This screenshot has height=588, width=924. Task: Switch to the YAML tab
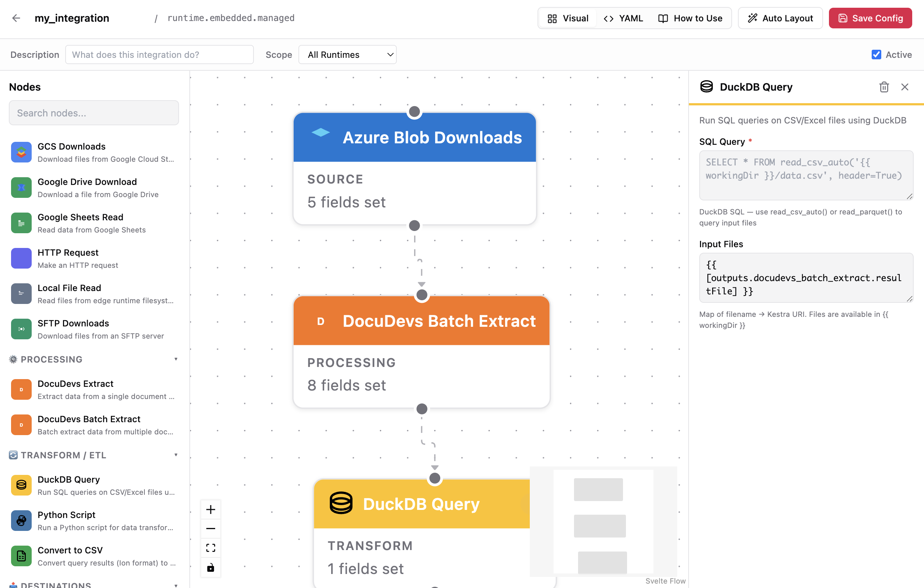(x=623, y=18)
